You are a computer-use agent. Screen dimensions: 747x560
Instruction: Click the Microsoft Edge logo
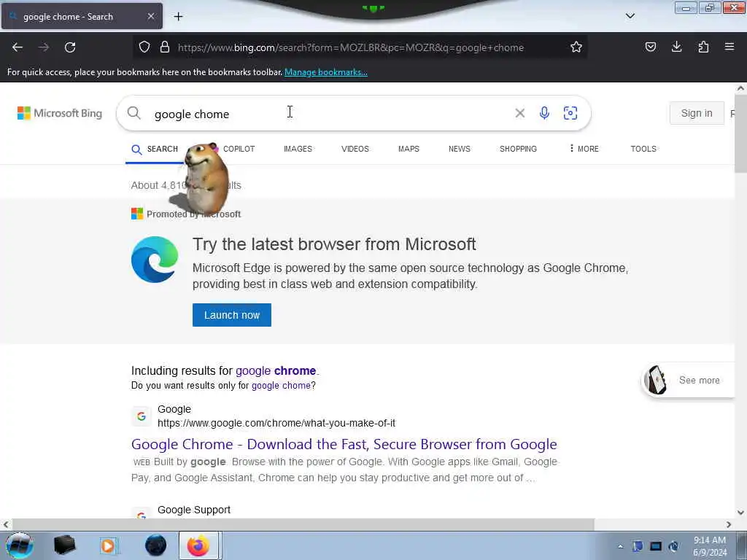pyautogui.click(x=155, y=260)
